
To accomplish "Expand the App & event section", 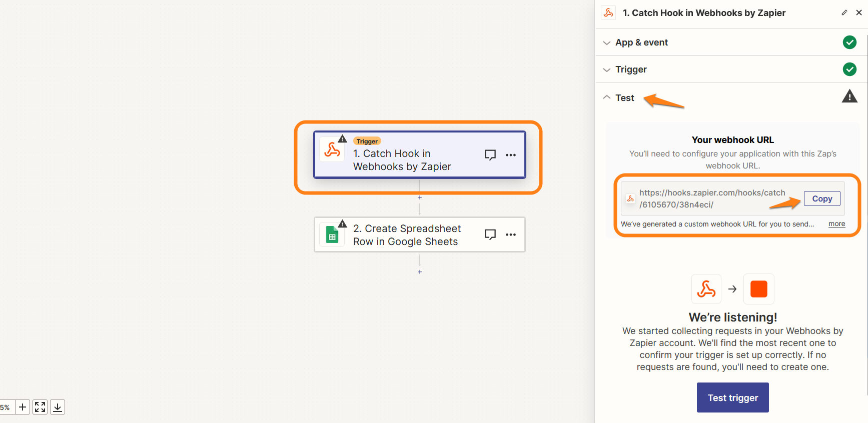I will click(641, 42).
